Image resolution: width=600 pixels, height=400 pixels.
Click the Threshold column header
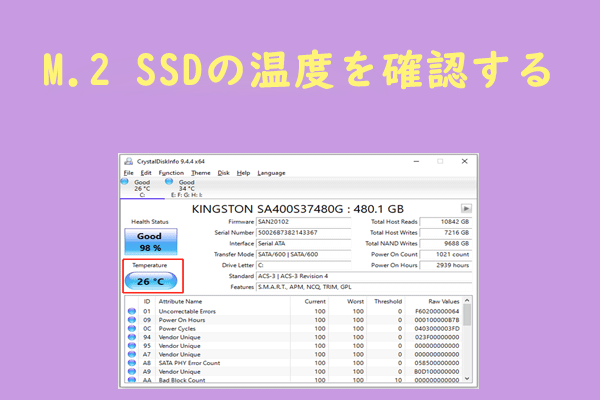click(386, 302)
